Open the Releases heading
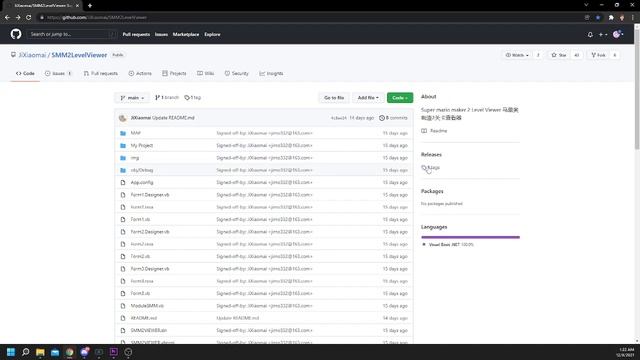The width and height of the screenshot is (640, 360). click(x=431, y=155)
